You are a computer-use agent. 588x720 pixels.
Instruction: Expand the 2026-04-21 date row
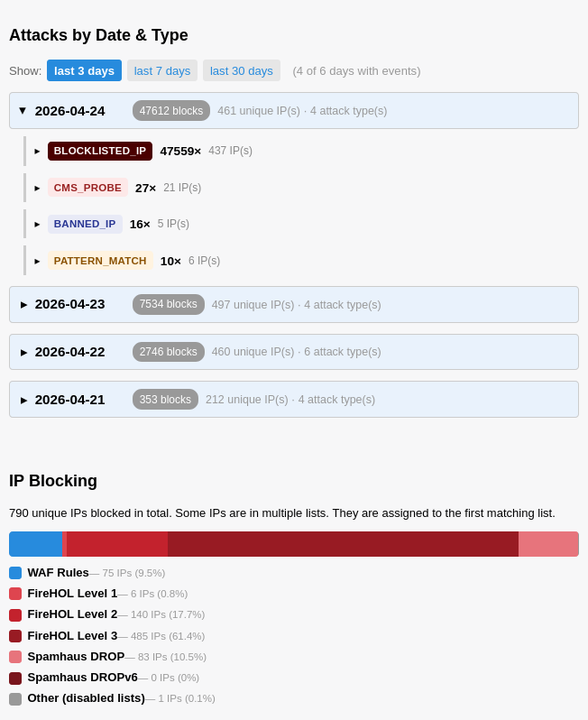pos(24,400)
